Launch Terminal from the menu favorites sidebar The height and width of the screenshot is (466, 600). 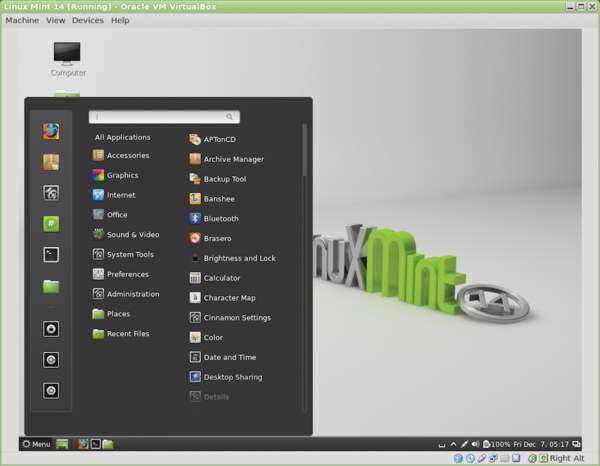(51, 255)
